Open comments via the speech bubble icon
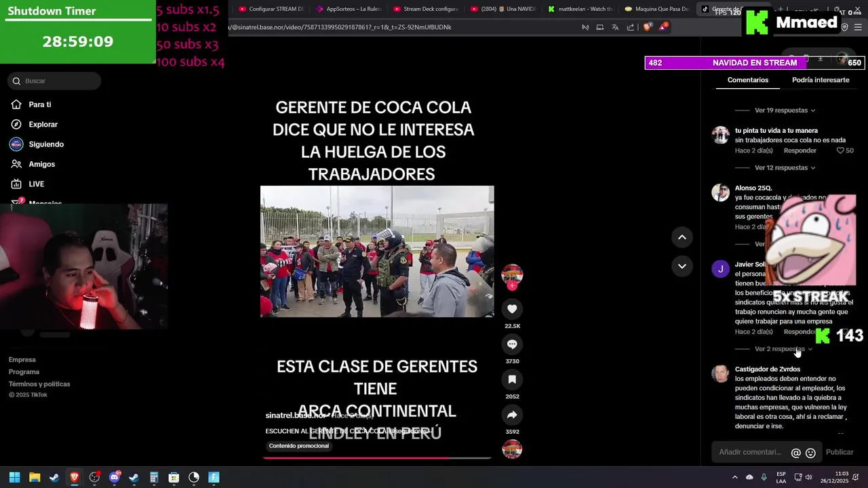This screenshot has width=868, height=488. (x=512, y=344)
